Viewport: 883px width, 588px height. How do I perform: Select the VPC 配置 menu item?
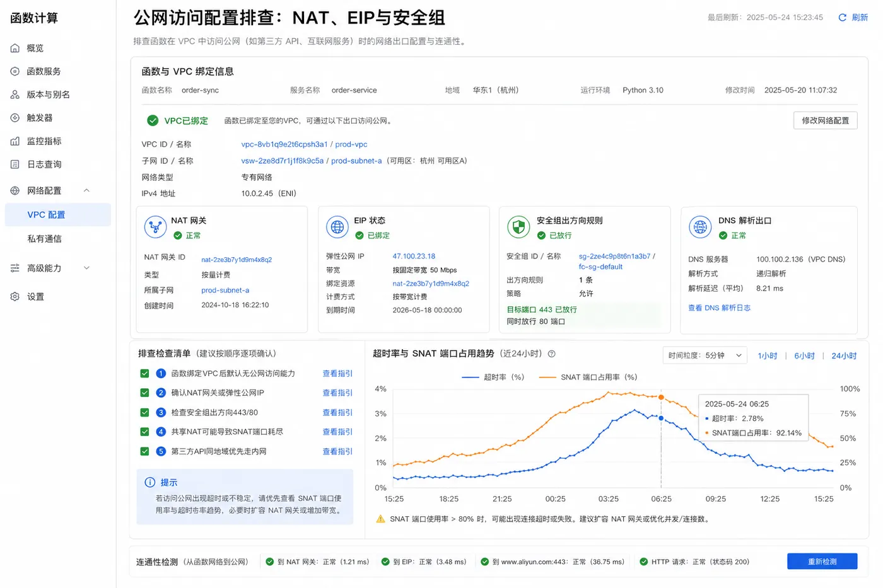click(58, 214)
